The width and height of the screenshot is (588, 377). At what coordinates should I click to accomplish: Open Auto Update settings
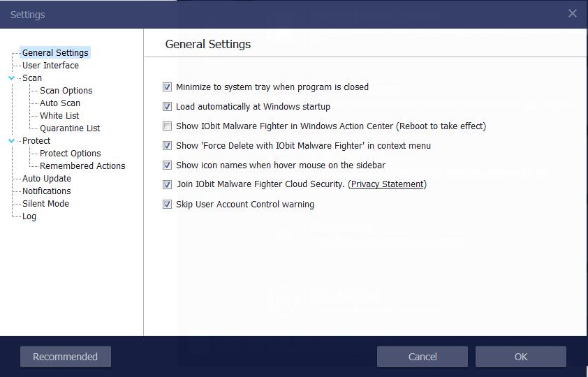click(x=47, y=179)
